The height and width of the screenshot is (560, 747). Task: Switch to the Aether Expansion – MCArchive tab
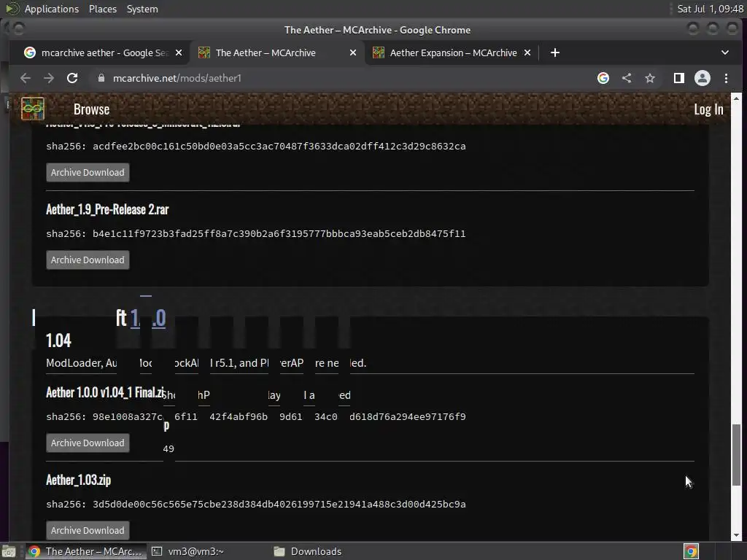pyautogui.click(x=452, y=52)
